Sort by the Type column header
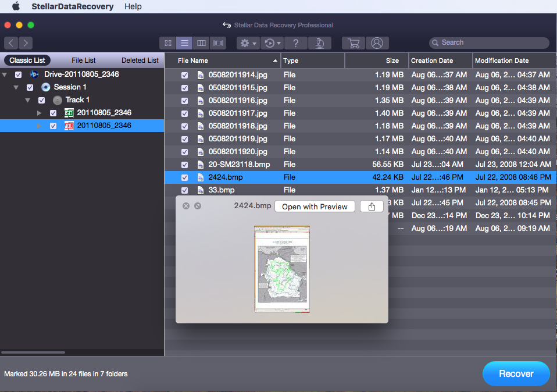Screen dimensions: 557x392 pos(313,60)
